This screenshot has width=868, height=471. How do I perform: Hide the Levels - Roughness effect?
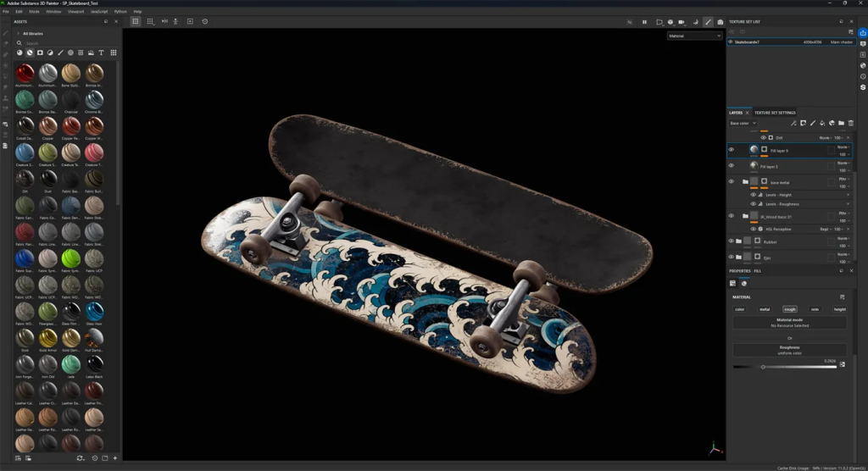click(753, 204)
